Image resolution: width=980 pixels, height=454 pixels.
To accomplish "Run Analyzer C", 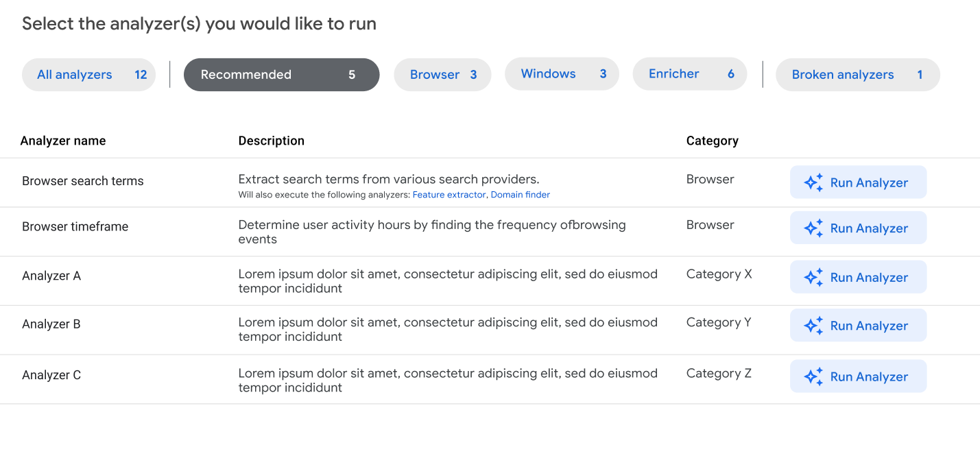I will coord(858,376).
